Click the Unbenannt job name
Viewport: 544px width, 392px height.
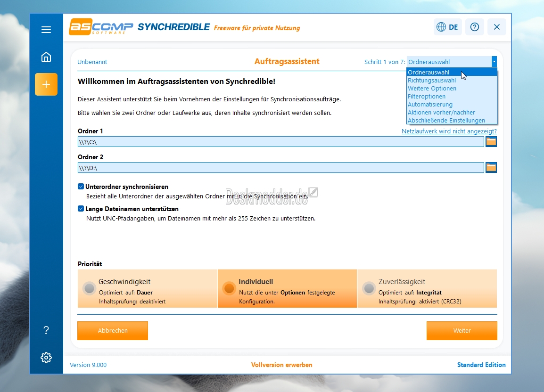click(92, 62)
